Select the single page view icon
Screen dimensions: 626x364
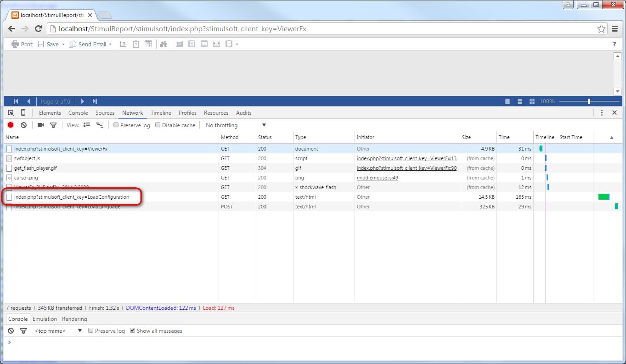(x=192, y=44)
